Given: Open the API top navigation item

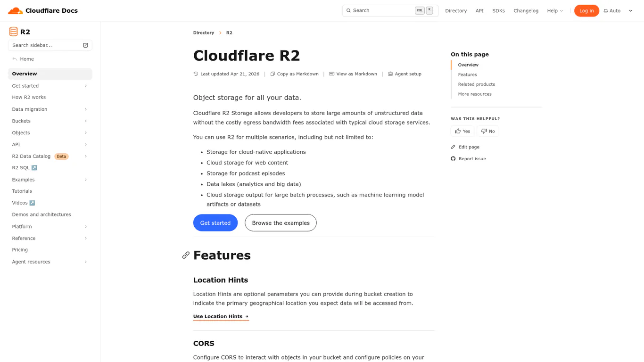Looking at the screenshot, I should (479, 11).
